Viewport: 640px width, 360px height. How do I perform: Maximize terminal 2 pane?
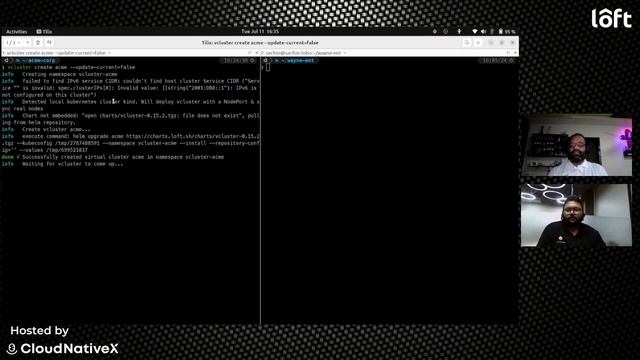coord(508,53)
